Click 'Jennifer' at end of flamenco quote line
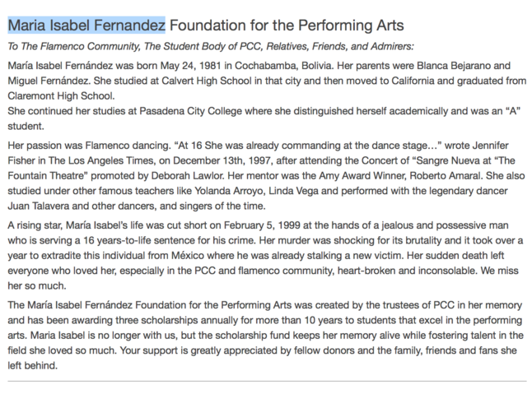The image size is (532, 394). [490, 146]
